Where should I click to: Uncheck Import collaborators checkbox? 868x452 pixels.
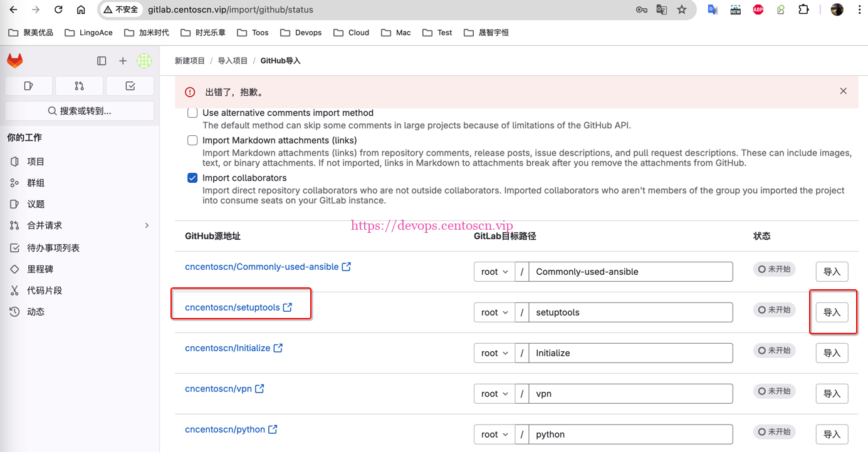point(192,178)
